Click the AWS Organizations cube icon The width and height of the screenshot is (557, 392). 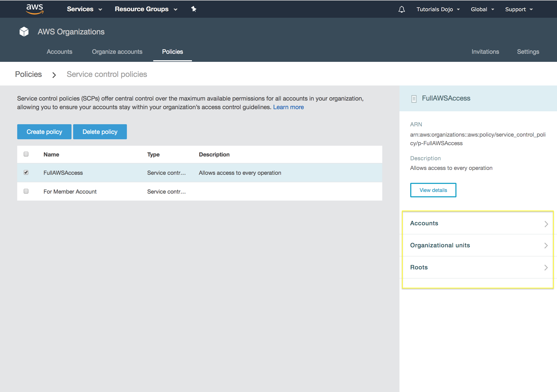(x=24, y=32)
